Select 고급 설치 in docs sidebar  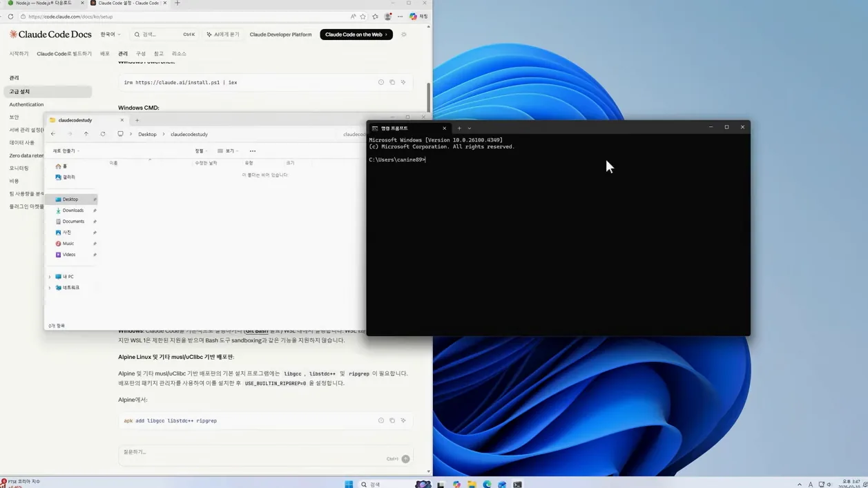pyautogui.click(x=48, y=92)
